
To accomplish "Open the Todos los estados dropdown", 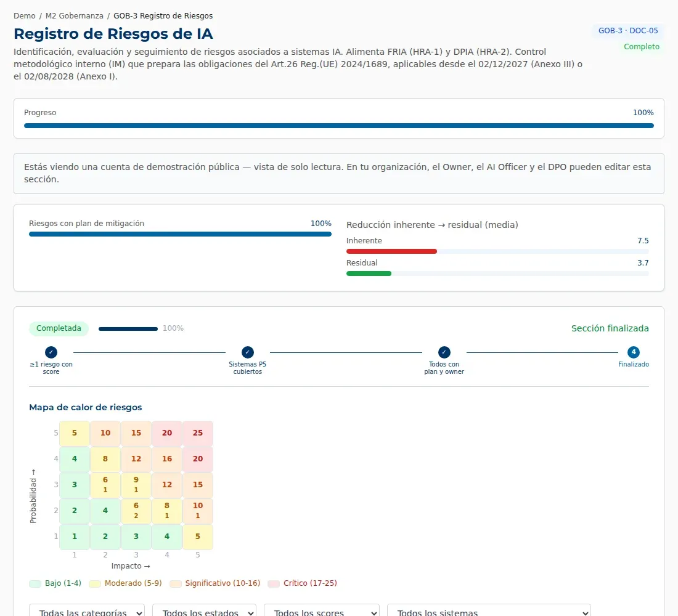I will coord(204,611).
